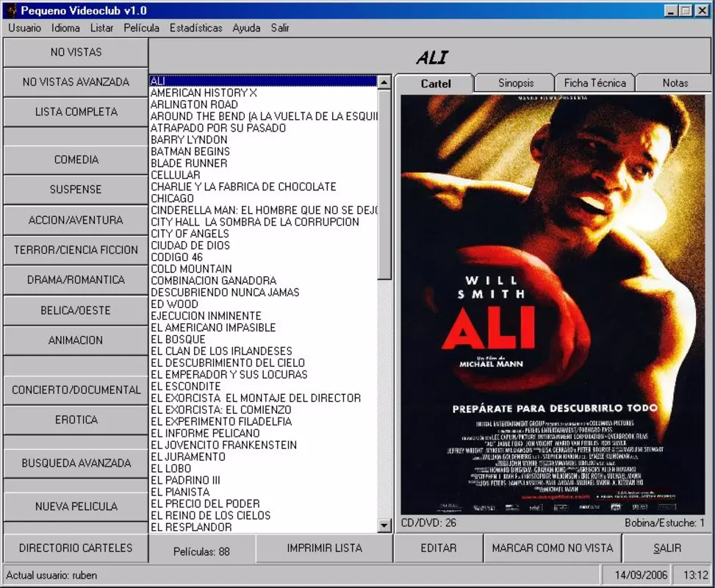Filter by DRAMA/ROMANTICA genre
The image size is (715, 588).
76,279
